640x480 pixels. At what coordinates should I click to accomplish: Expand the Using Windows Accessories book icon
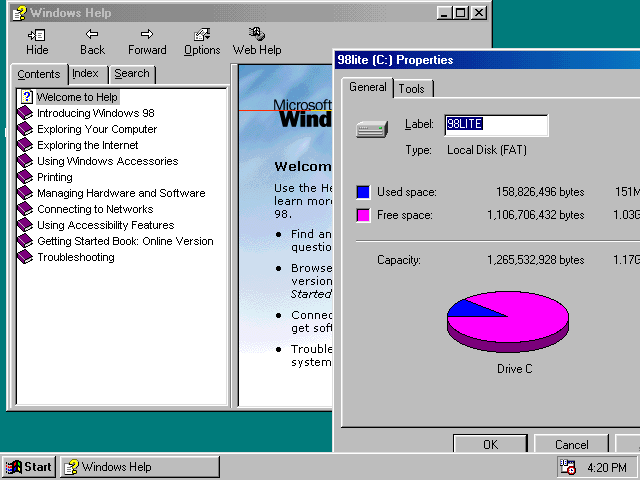coord(25,161)
